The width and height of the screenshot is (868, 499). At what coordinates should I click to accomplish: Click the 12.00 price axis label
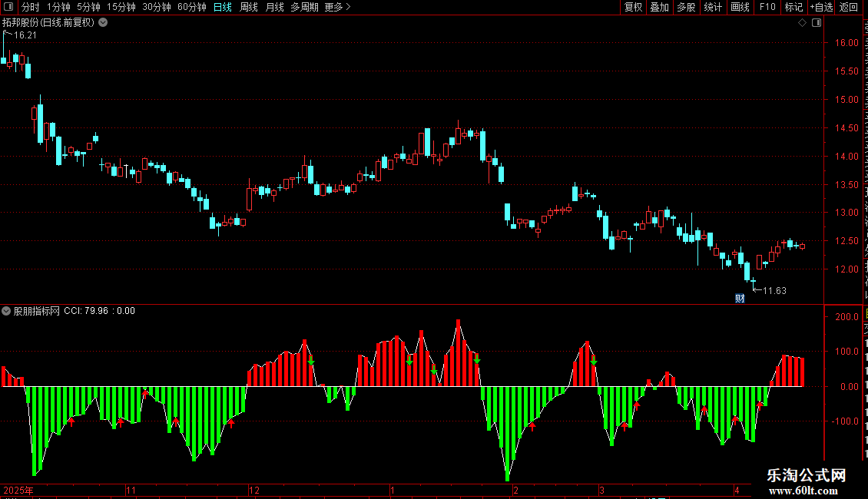(846, 269)
